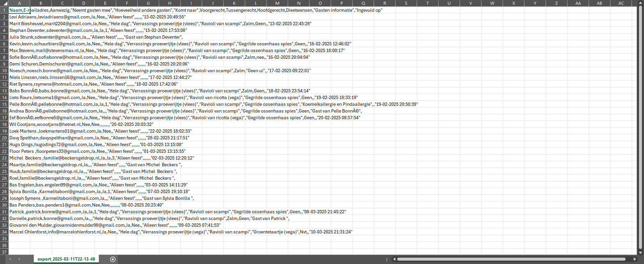The image size is (644, 264).
Task: Select row 18 header
Action: 4,124
